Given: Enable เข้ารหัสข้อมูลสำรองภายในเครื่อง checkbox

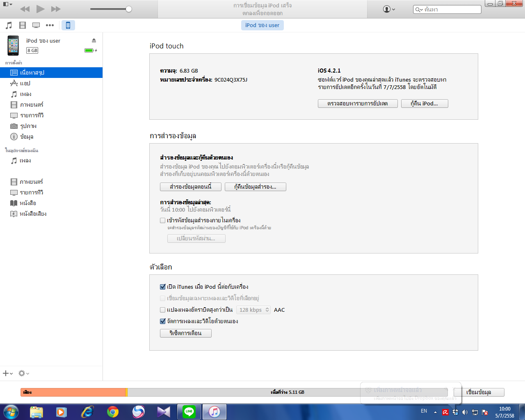Looking at the screenshot, I should [163, 221].
